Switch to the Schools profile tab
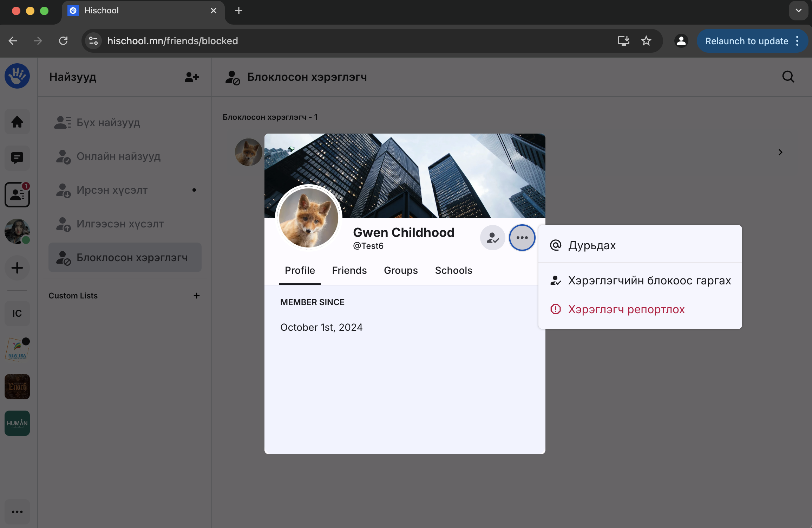This screenshot has width=812, height=528. 453,270
